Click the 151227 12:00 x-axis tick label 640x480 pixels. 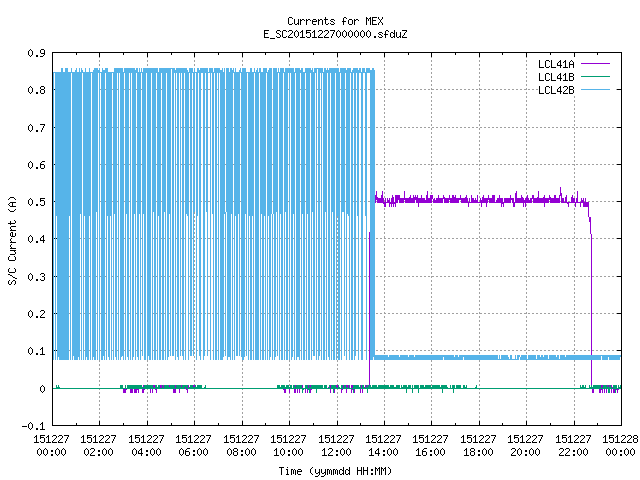[x=336, y=446]
